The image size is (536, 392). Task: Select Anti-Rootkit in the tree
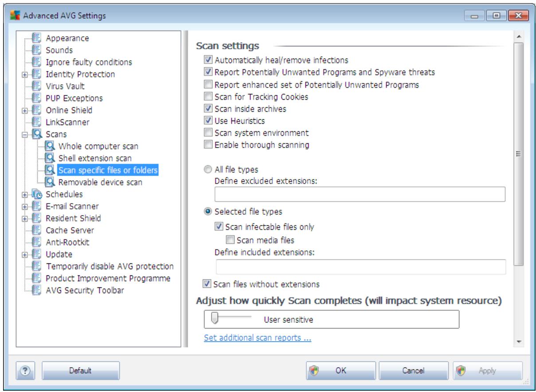tap(67, 242)
